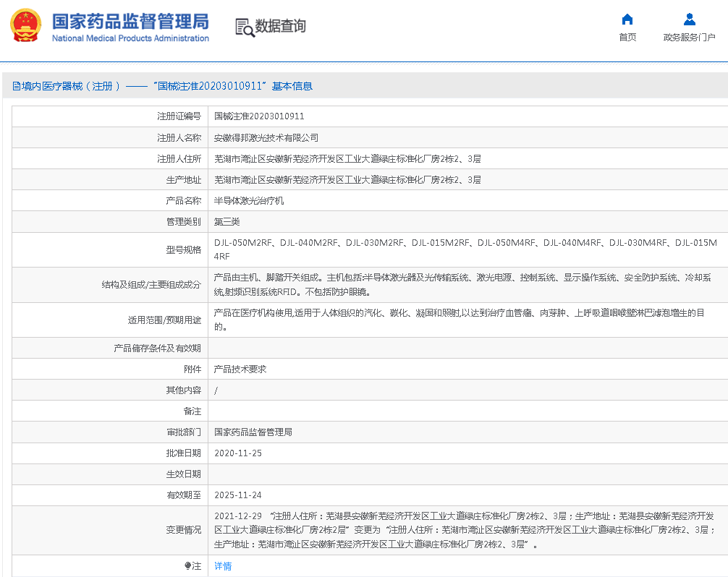Click the 数据查询 magnifier document icon
The image size is (728, 577).
click(245, 27)
